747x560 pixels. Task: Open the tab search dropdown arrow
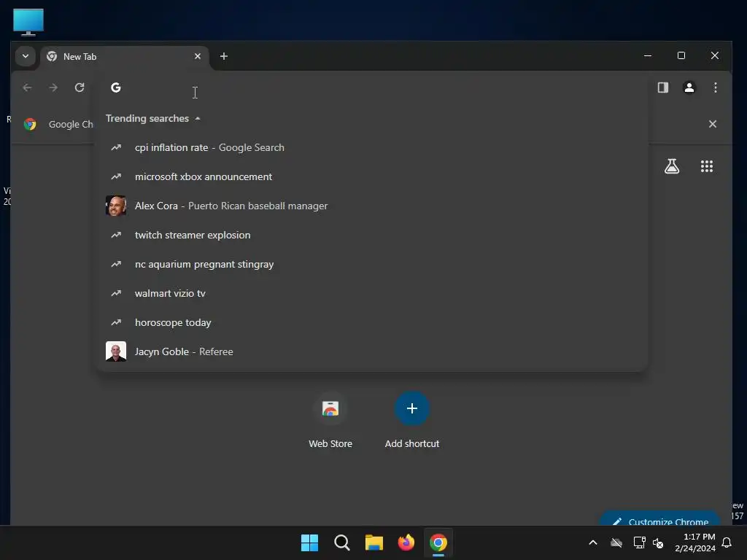(x=26, y=56)
